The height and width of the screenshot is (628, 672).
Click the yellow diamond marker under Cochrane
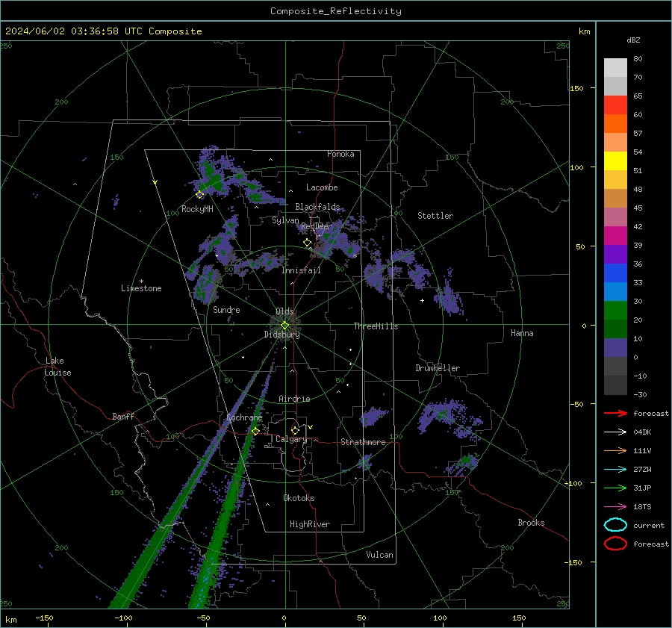[255, 432]
